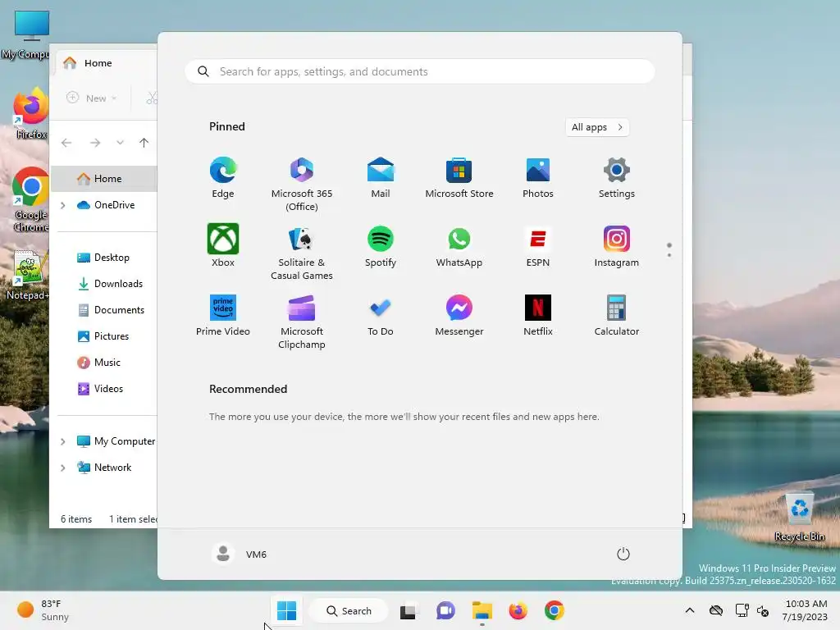
Task: Open Microsoft Store pinned app
Action: pos(459,178)
